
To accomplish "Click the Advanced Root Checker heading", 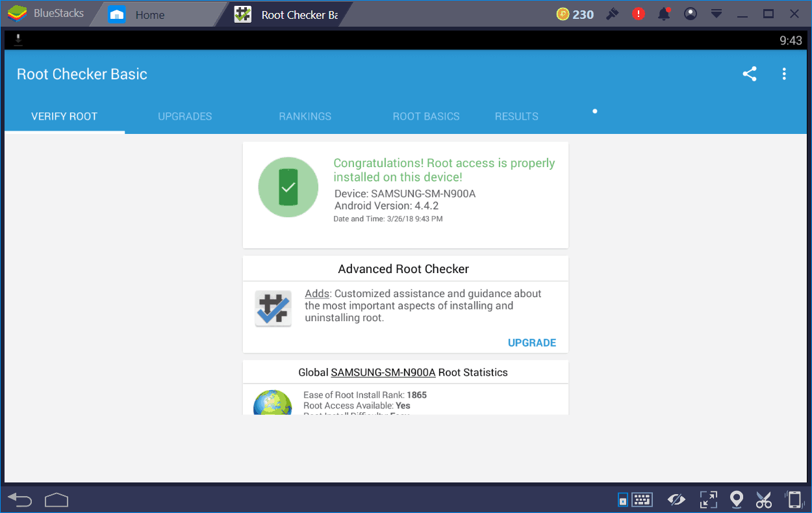I will click(403, 269).
